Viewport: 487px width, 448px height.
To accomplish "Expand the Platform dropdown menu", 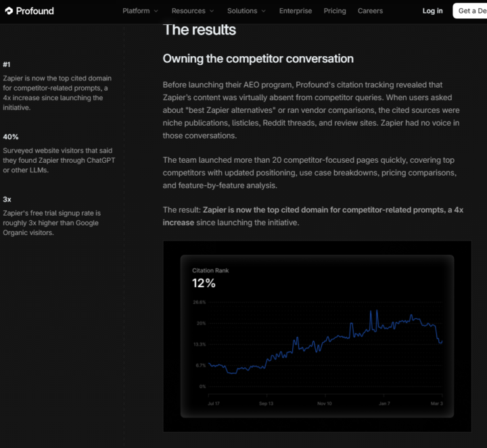I will (140, 11).
